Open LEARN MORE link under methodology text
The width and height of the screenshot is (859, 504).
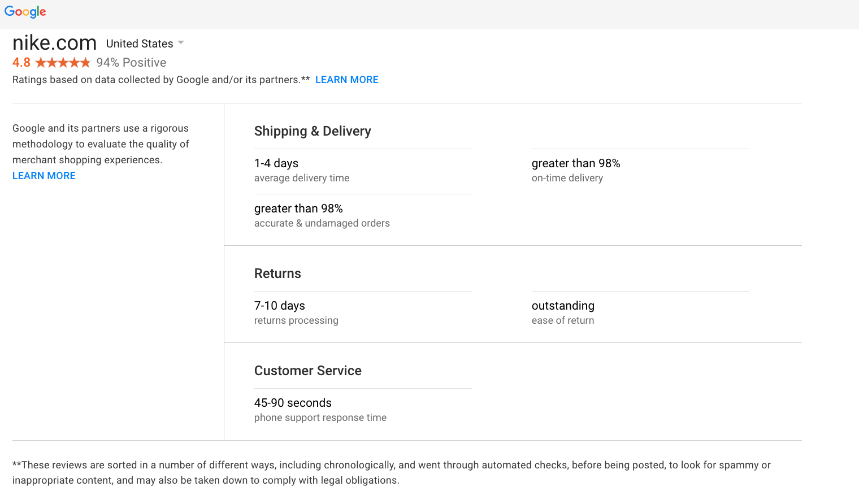(x=44, y=176)
